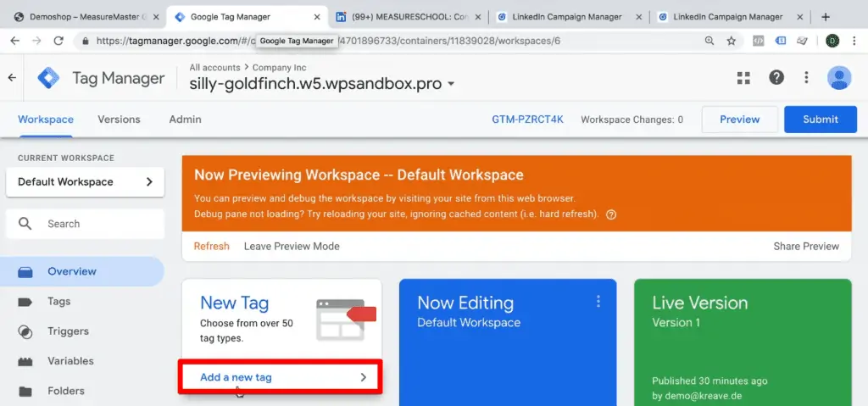Click the browser back navigation arrow
This screenshot has height=406, width=868.
[15, 41]
